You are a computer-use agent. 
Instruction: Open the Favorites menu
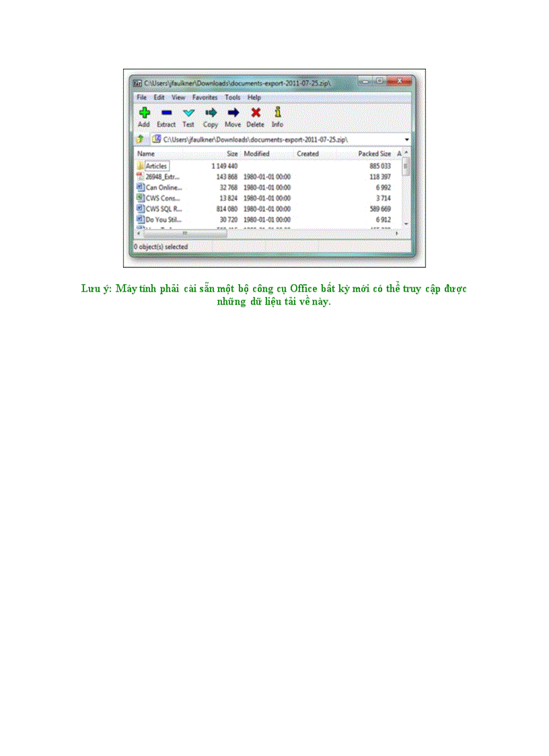(205, 98)
